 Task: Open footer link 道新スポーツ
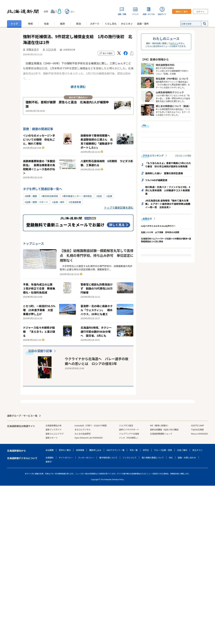(x=51, y=438)
